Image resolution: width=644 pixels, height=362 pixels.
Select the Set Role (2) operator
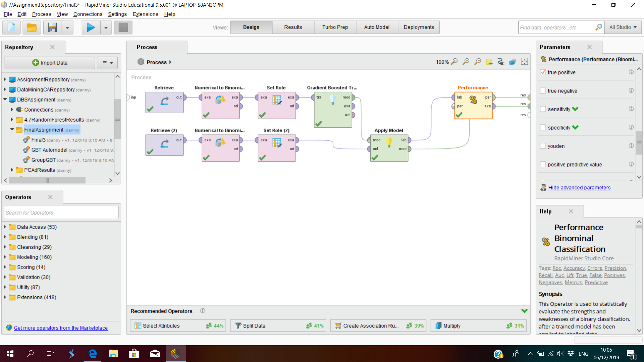click(277, 148)
